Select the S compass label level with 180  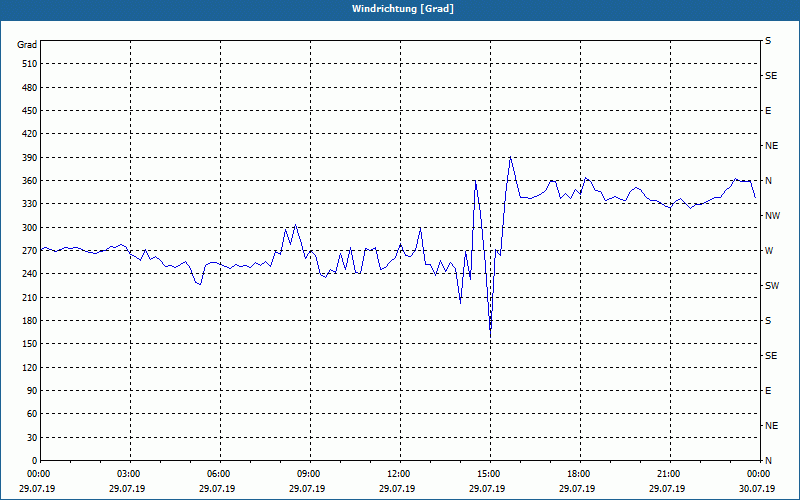point(768,321)
